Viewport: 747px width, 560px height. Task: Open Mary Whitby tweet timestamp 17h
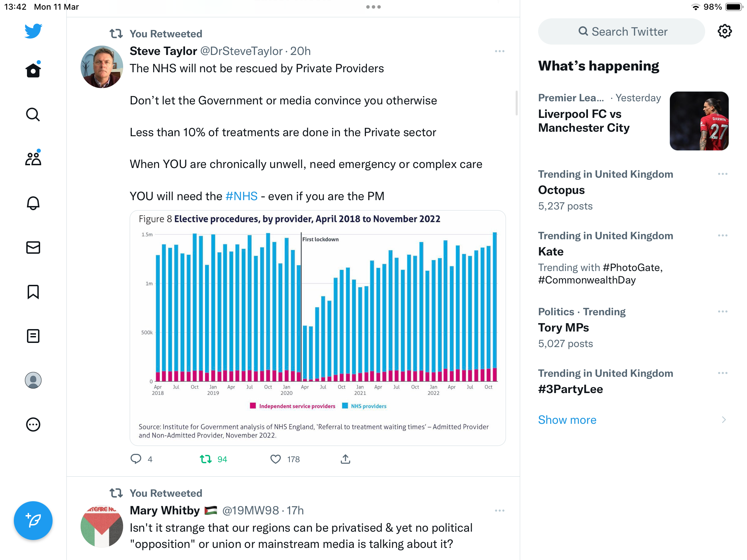point(295,511)
